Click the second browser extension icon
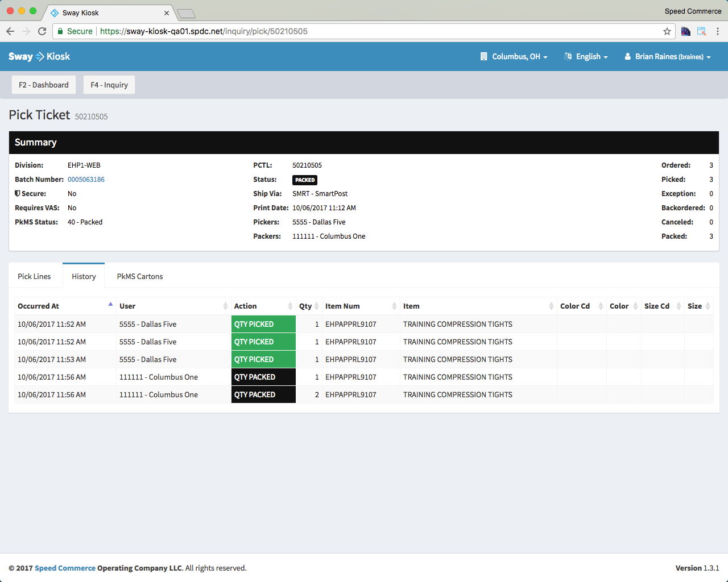This screenshot has width=728, height=582. click(x=702, y=31)
